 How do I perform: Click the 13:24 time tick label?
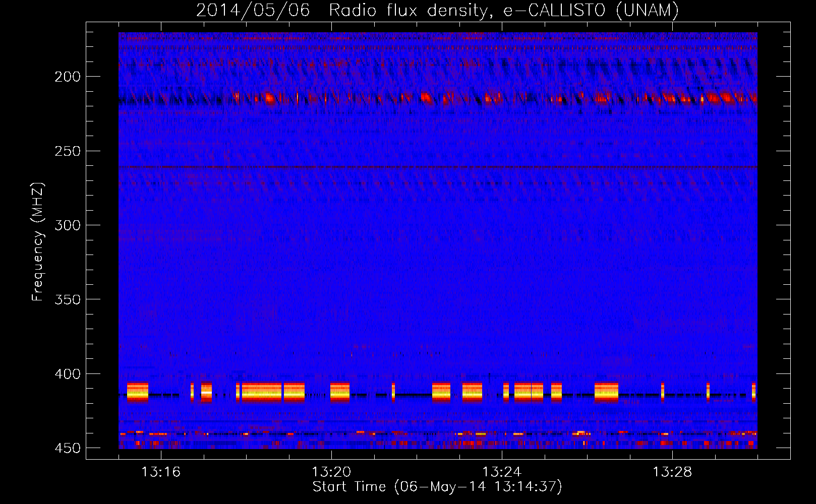(502, 472)
